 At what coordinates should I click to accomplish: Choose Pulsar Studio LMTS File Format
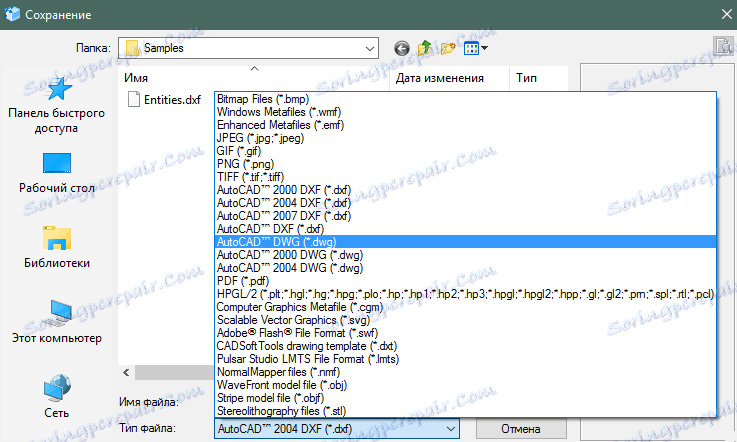click(465, 359)
